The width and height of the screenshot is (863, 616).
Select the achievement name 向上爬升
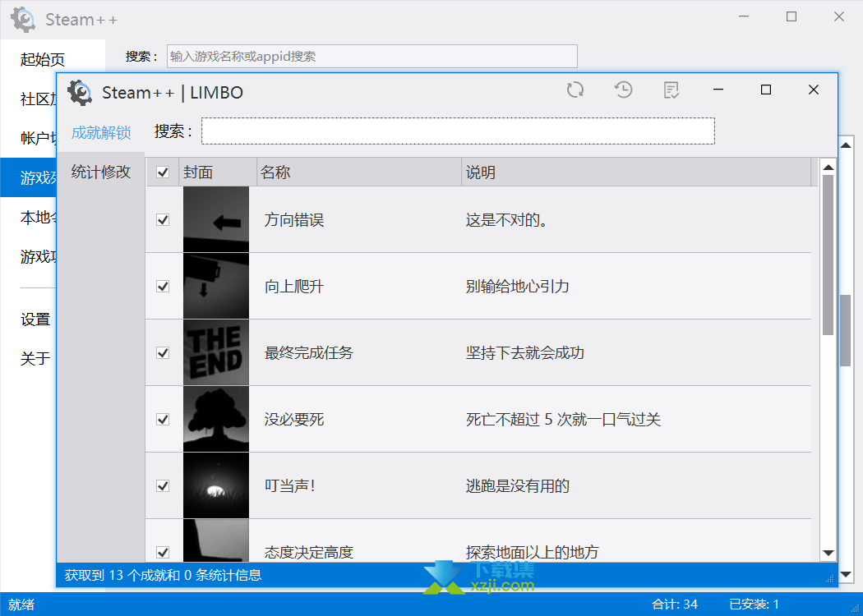[294, 287]
